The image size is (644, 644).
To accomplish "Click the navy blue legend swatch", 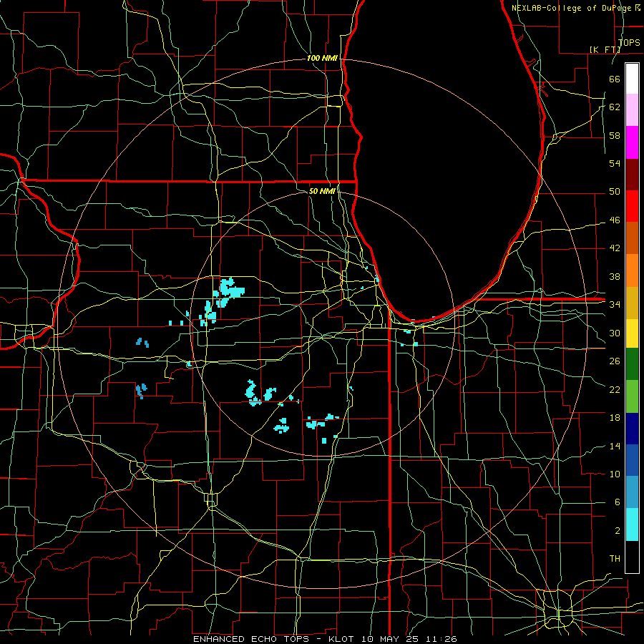I will pyautogui.click(x=632, y=429).
